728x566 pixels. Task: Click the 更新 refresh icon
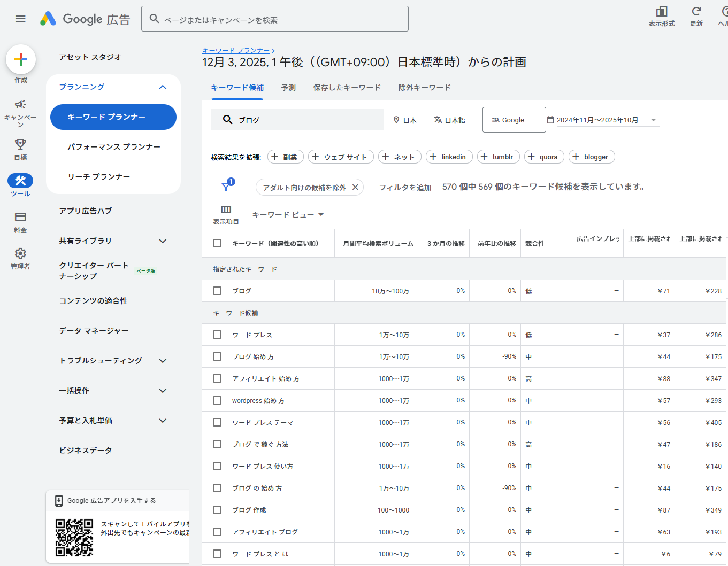[x=696, y=12]
